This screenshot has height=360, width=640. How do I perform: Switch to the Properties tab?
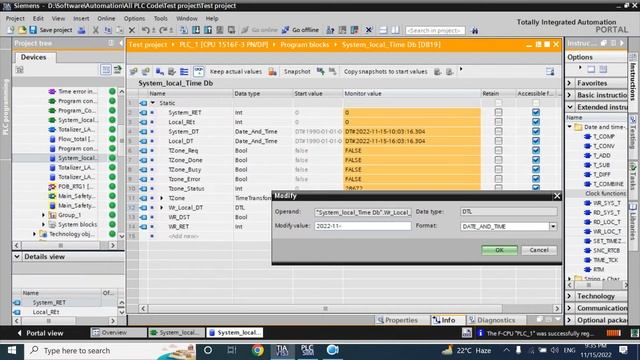click(398, 320)
